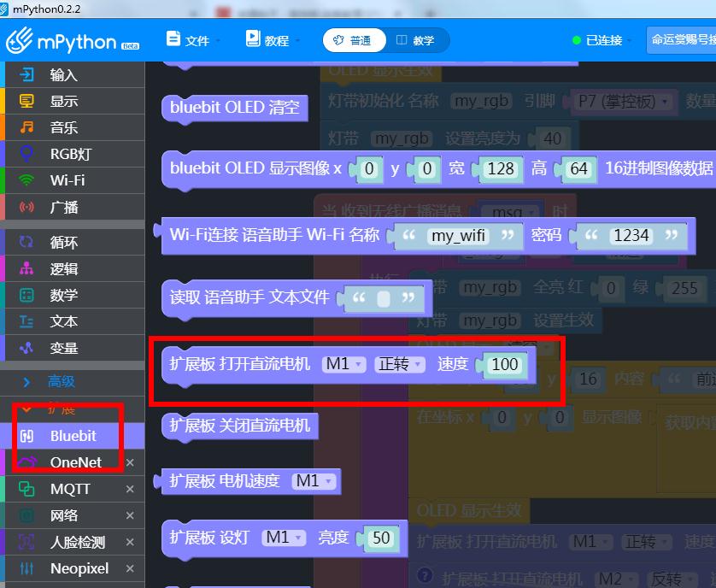Click the 音乐 note icon
Image resolution: width=716 pixels, height=588 pixels.
(26, 127)
